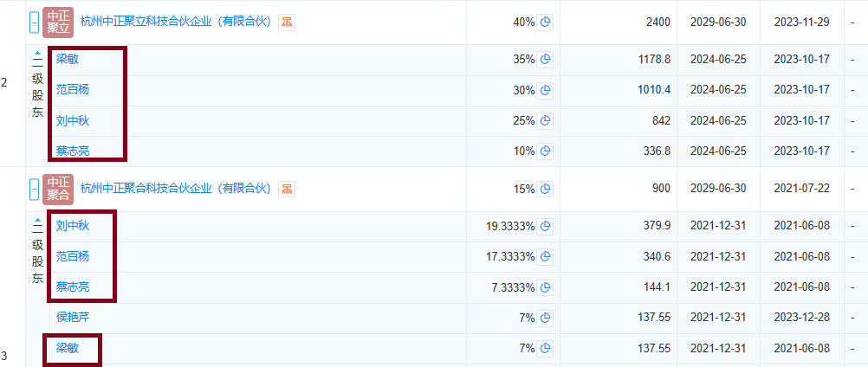The image size is (868, 367).
Task: Open shareholder 侯艳芹's profile link
Action: click(x=73, y=318)
